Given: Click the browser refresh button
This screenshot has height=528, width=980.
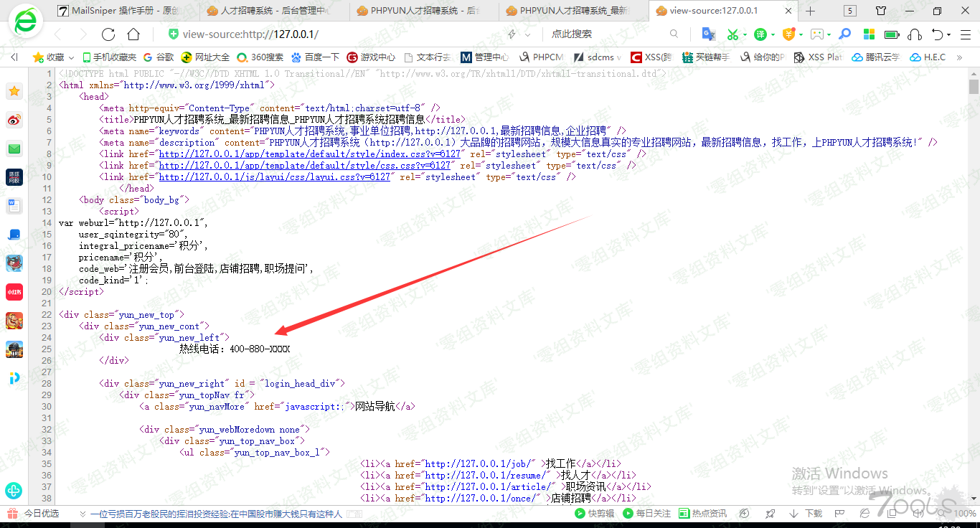Looking at the screenshot, I should tap(108, 34).
